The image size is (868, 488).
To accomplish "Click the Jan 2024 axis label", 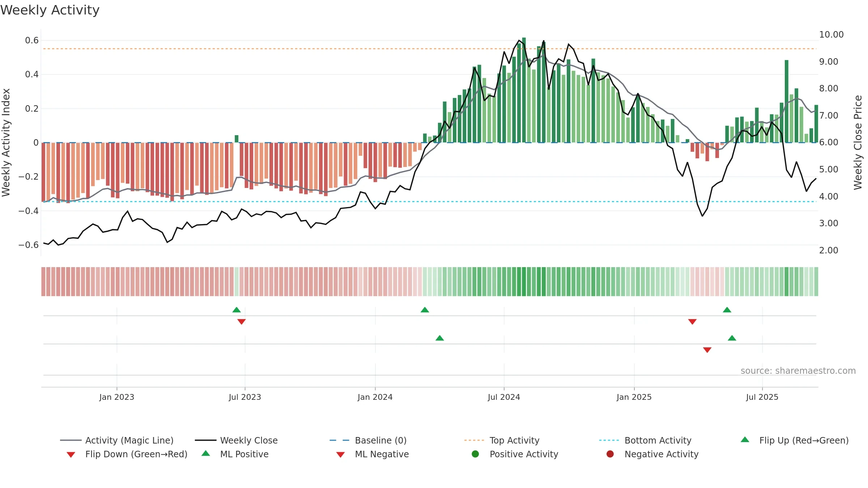I will click(x=375, y=397).
